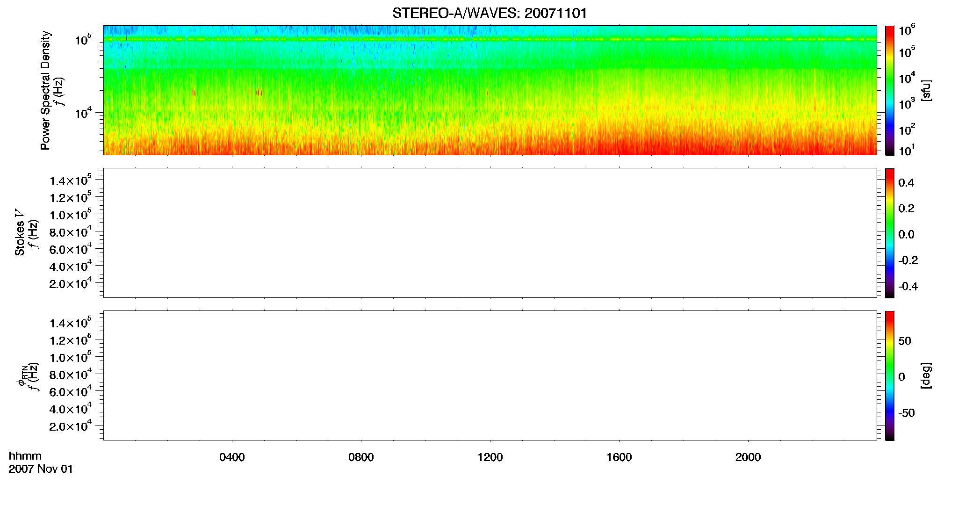Click the STEREO-A/WAVES: 20071101 plot title
Screen dimensions: 980x505
coord(490,13)
